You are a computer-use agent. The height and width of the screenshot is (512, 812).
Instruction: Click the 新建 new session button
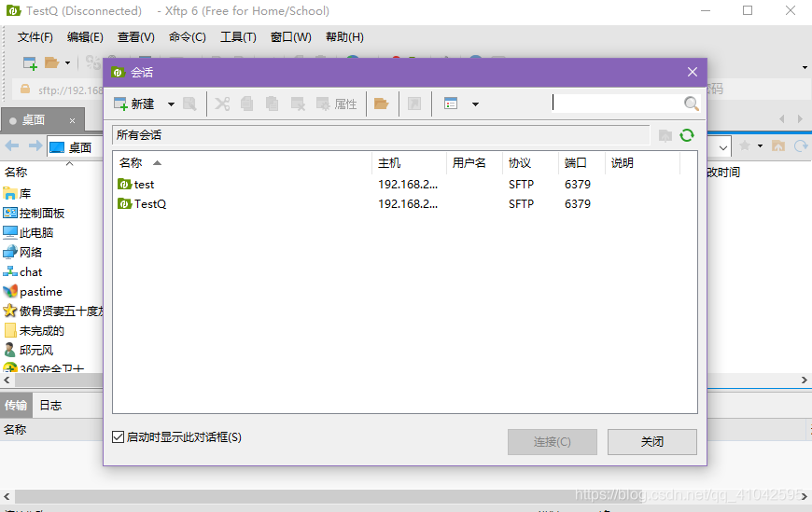point(134,104)
